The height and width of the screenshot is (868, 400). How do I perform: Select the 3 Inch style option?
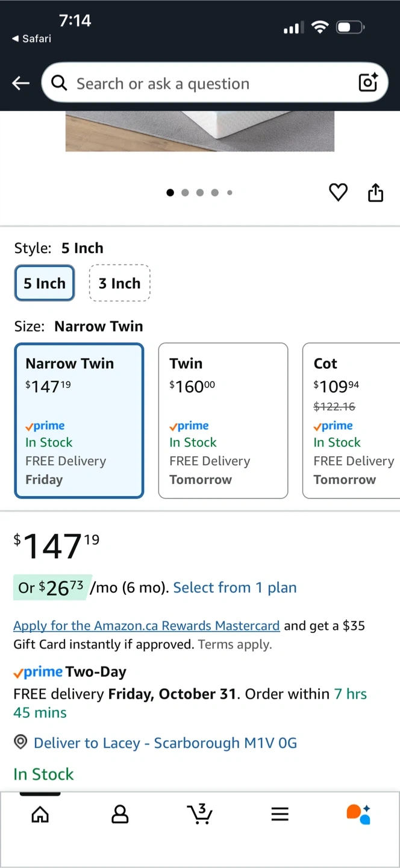119,283
